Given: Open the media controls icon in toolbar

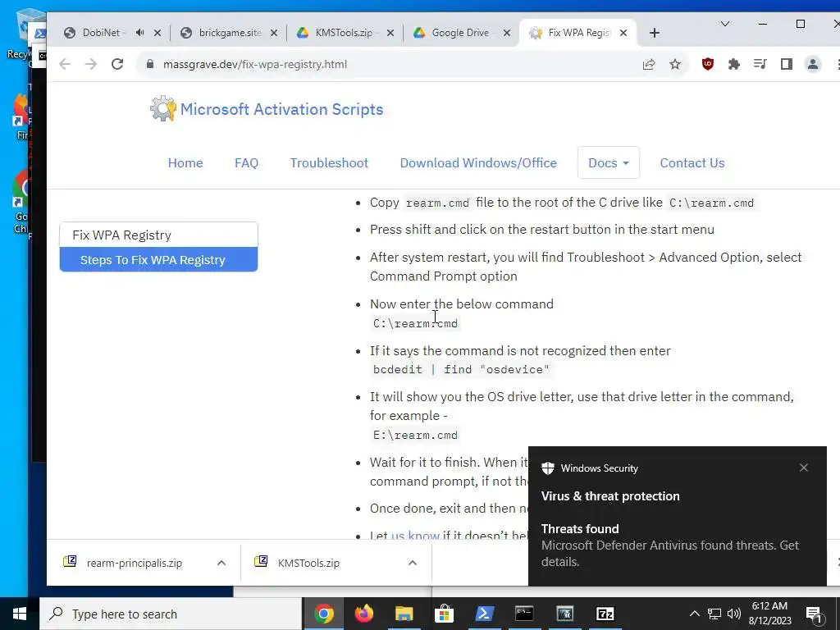Looking at the screenshot, I should [x=760, y=64].
